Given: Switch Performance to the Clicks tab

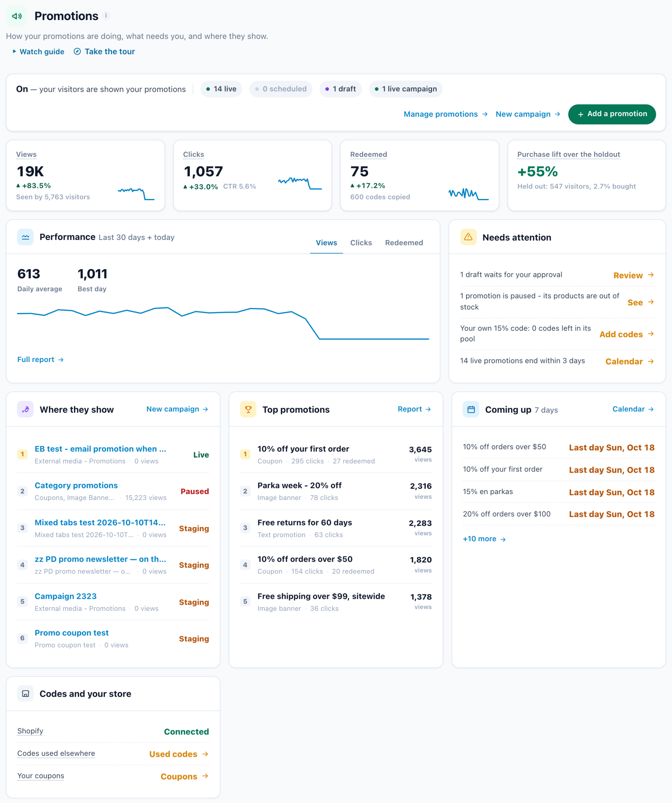Looking at the screenshot, I should [x=361, y=243].
